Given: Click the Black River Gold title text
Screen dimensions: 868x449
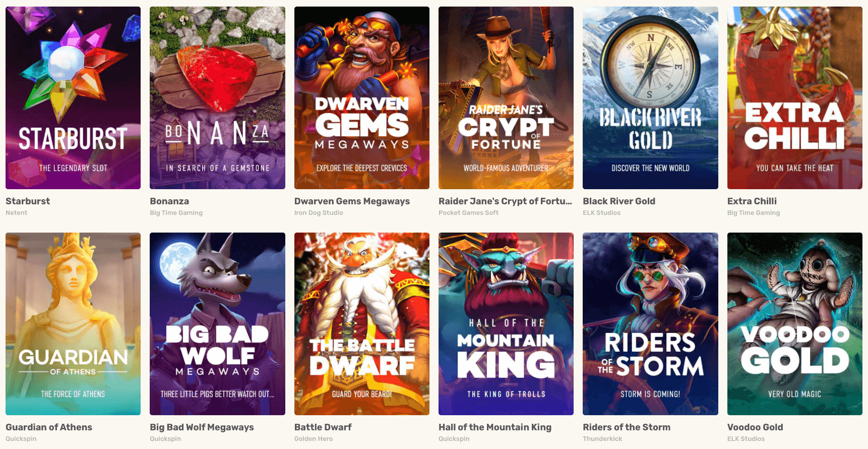Looking at the screenshot, I should coord(619,201).
